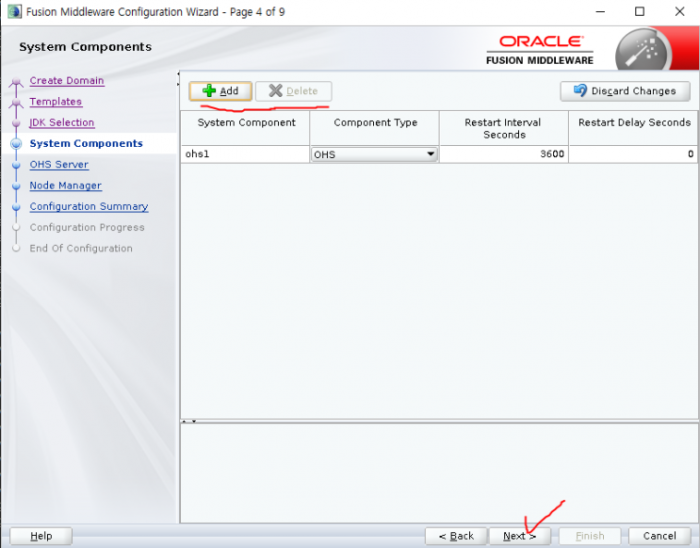This screenshot has width=700, height=548.
Task: Select the System Components step
Action: [86, 143]
